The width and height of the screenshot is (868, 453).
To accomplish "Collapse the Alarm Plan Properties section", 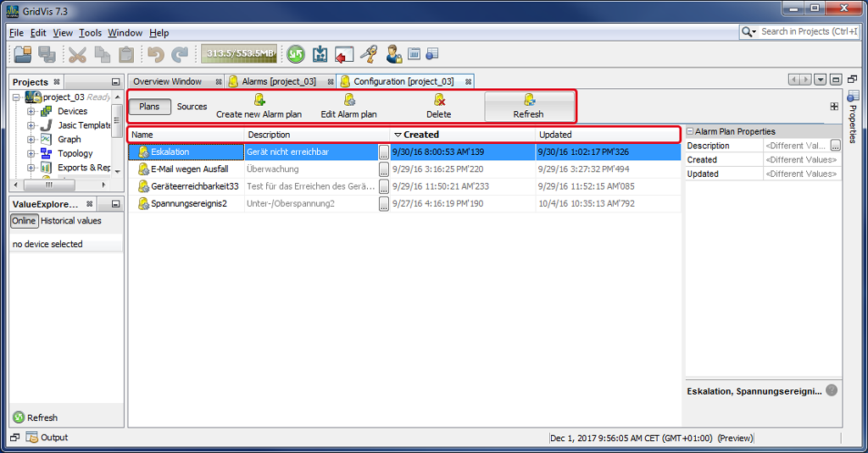I will [690, 132].
